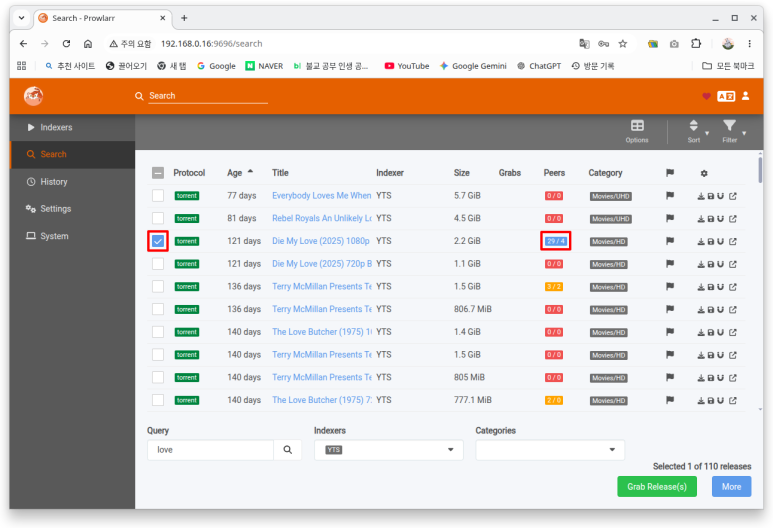Click the Grab Release(s) button

coord(657,487)
